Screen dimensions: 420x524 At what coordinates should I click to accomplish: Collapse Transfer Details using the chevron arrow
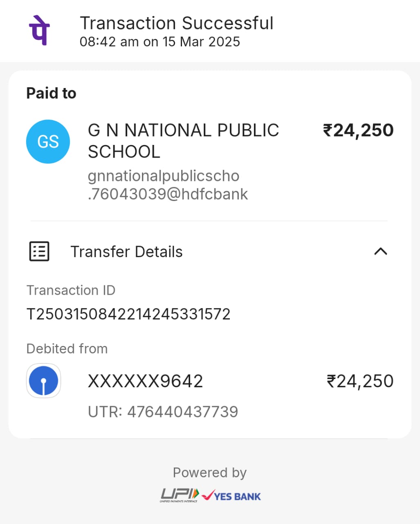381,251
